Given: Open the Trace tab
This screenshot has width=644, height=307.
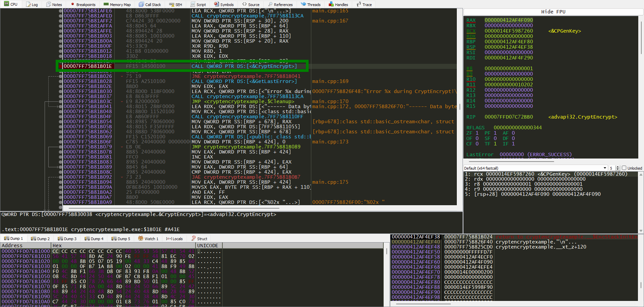Looking at the screenshot, I should point(364,4).
